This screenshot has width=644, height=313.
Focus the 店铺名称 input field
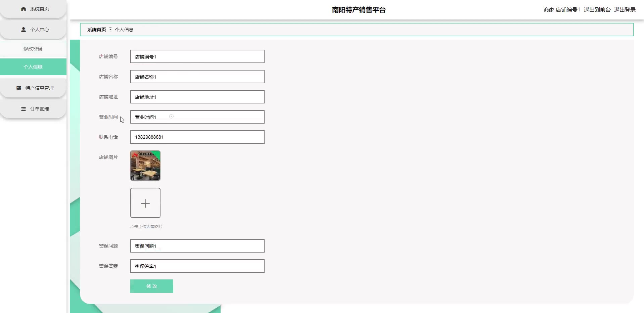[197, 77]
